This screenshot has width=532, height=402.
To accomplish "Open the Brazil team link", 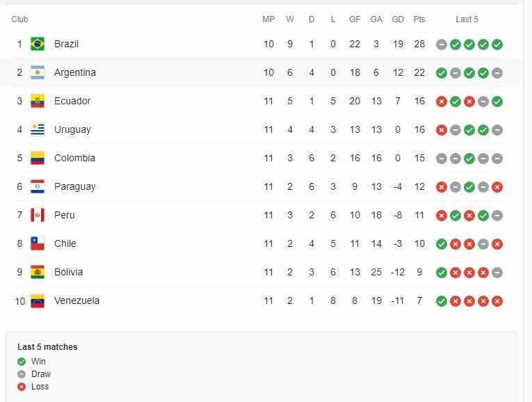I will [66, 44].
